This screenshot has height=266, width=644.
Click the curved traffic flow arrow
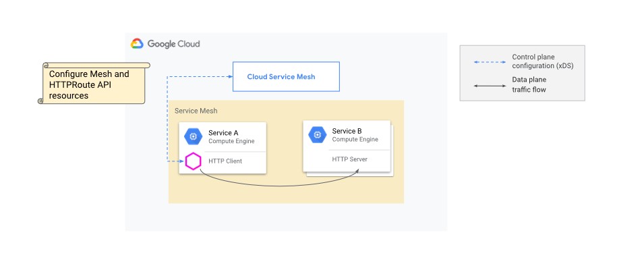(279, 180)
